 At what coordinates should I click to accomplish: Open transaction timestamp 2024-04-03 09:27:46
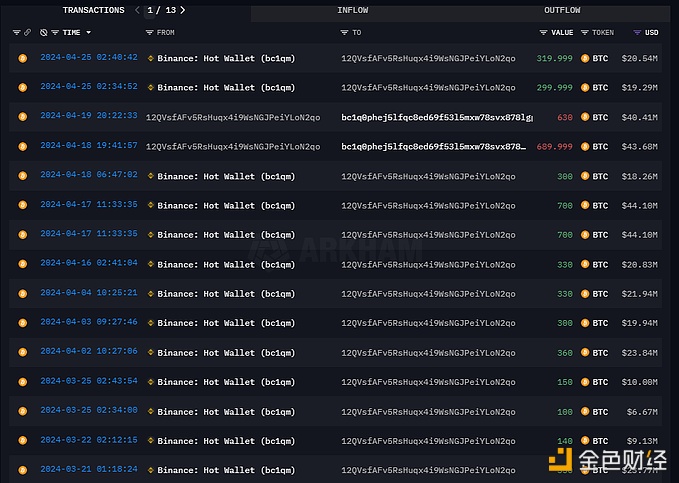[x=89, y=322]
